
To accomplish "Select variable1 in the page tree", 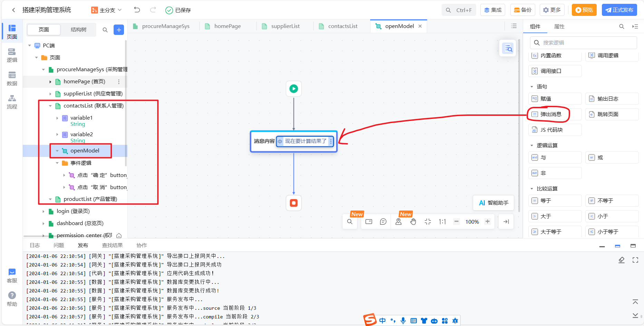I will [x=81, y=118].
